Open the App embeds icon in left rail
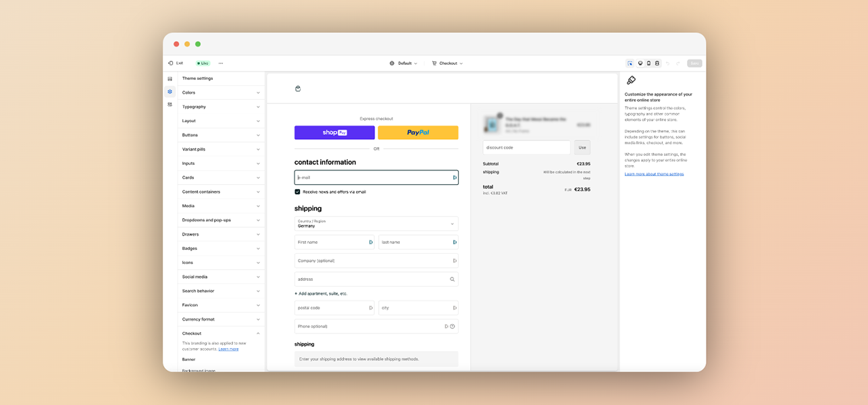Image resolution: width=868 pixels, height=405 pixels. point(170,105)
